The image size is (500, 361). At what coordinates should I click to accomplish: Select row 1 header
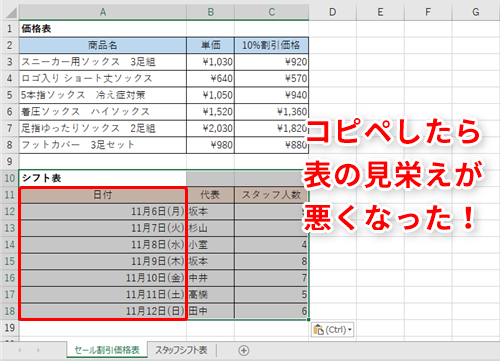pyautogui.click(x=10, y=29)
